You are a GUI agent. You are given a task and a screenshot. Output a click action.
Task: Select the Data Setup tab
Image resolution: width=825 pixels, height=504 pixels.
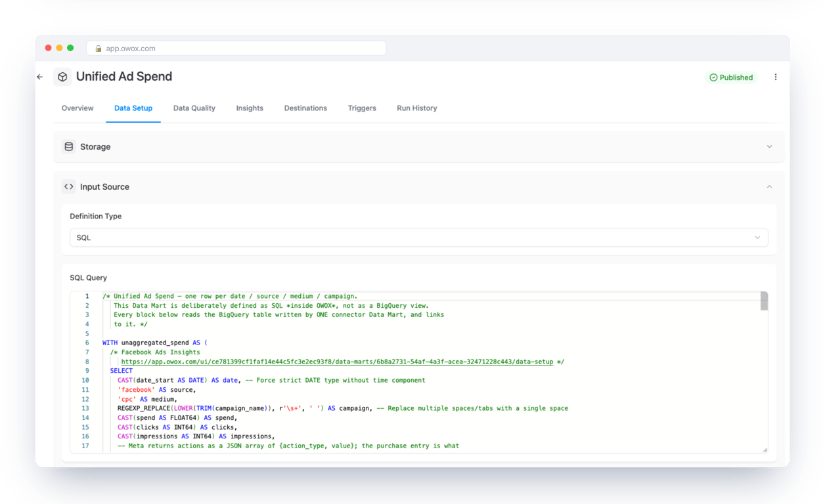click(x=133, y=108)
